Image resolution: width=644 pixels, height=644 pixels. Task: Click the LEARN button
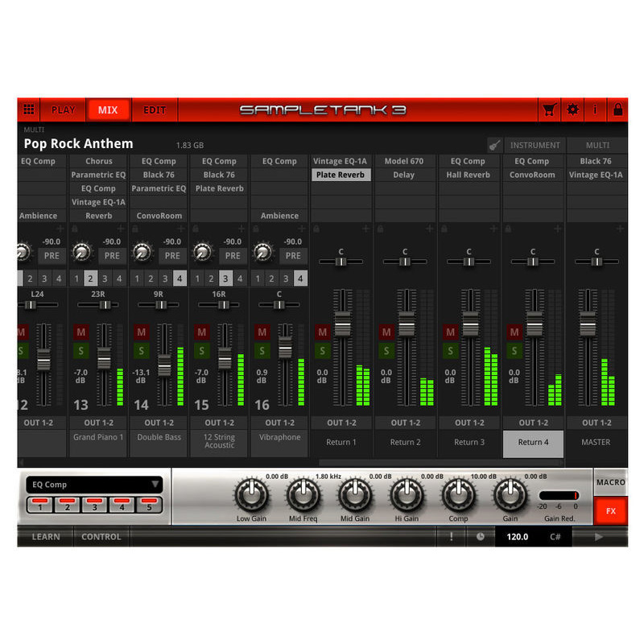(46, 536)
